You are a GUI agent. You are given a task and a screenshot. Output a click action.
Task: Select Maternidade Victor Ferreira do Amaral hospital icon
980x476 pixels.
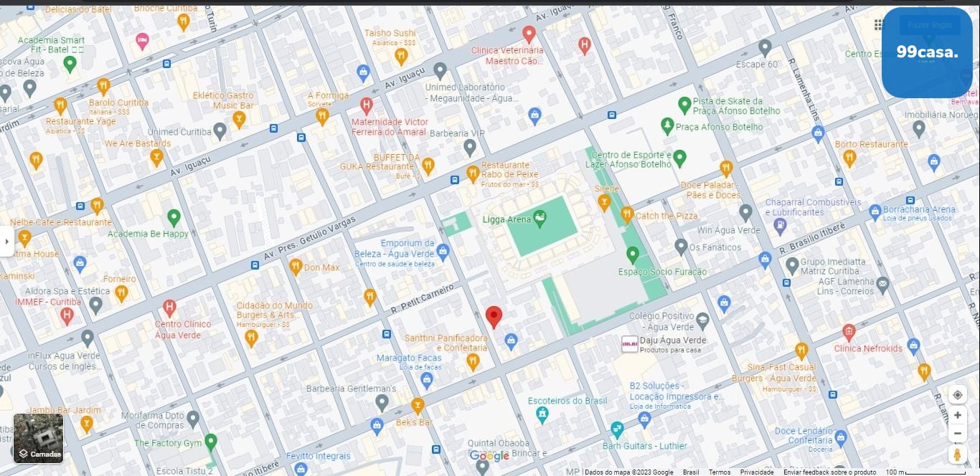(x=366, y=105)
